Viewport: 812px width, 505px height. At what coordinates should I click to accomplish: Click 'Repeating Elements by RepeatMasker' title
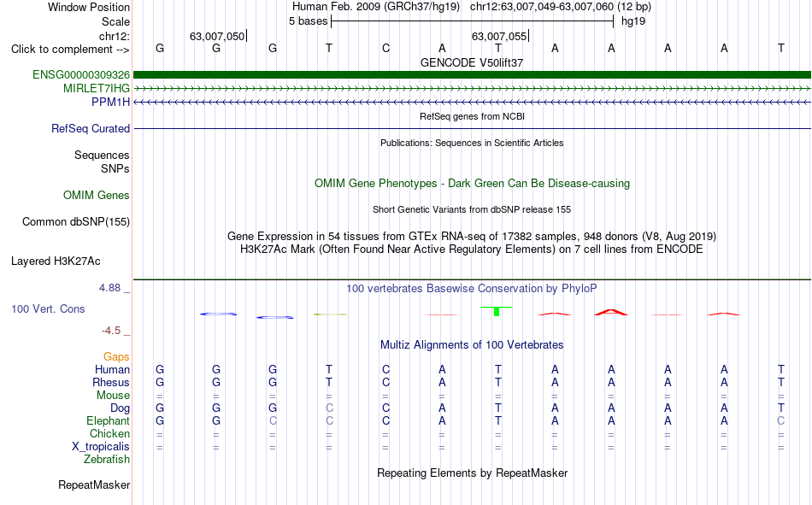click(473, 473)
